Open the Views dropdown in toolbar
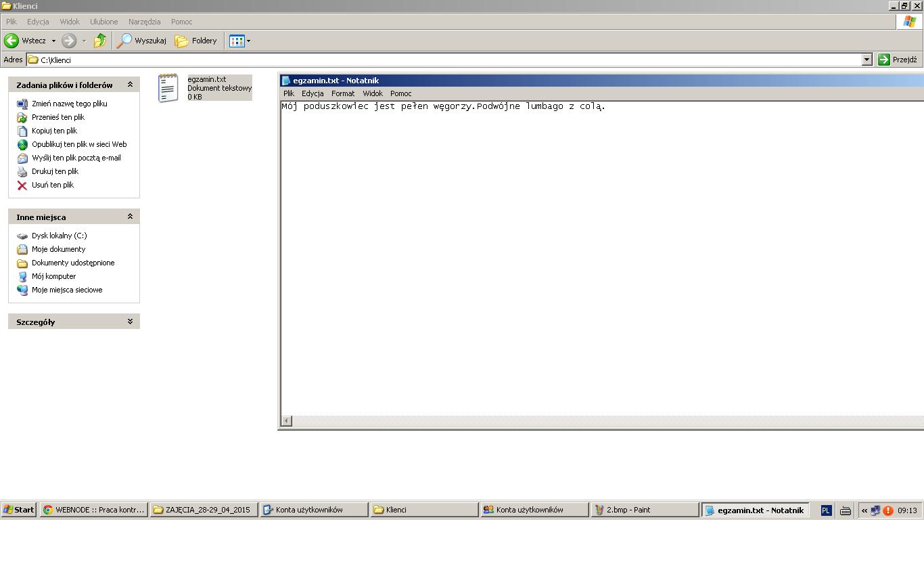The height and width of the screenshot is (568, 924). (240, 41)
